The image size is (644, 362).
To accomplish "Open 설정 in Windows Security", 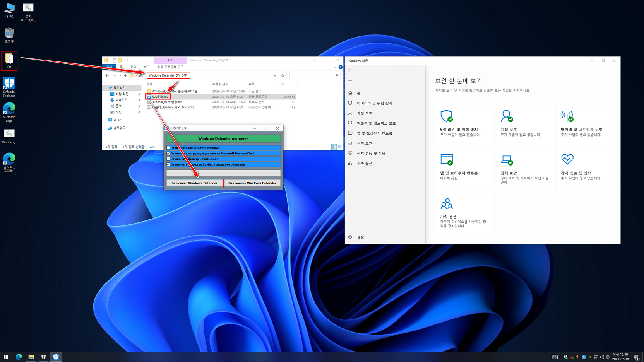I will tap(385, 237).
